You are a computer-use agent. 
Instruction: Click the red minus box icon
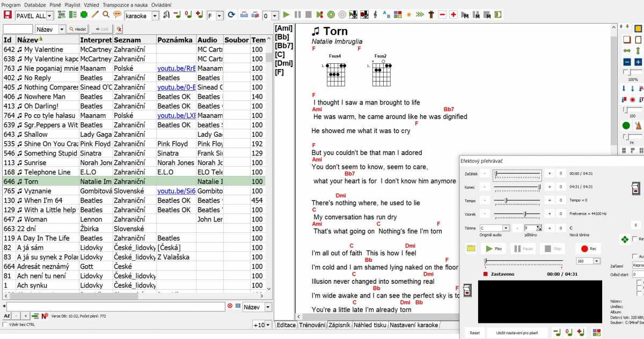[x=442, y=15]
